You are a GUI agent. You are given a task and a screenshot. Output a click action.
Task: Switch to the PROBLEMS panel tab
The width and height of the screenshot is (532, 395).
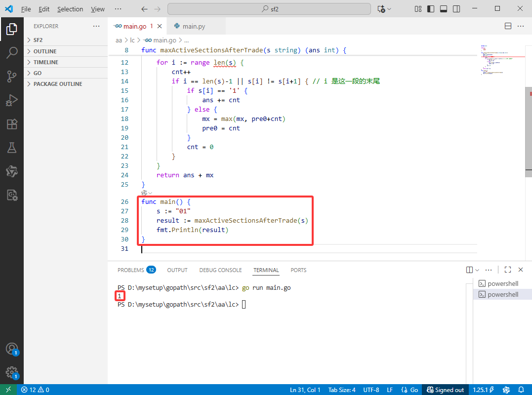point(136,270)
